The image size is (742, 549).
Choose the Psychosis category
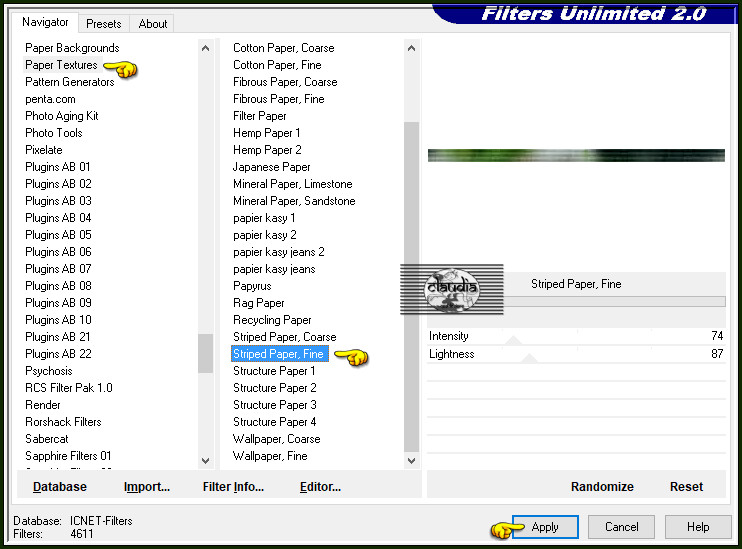[x=49, y=371]
